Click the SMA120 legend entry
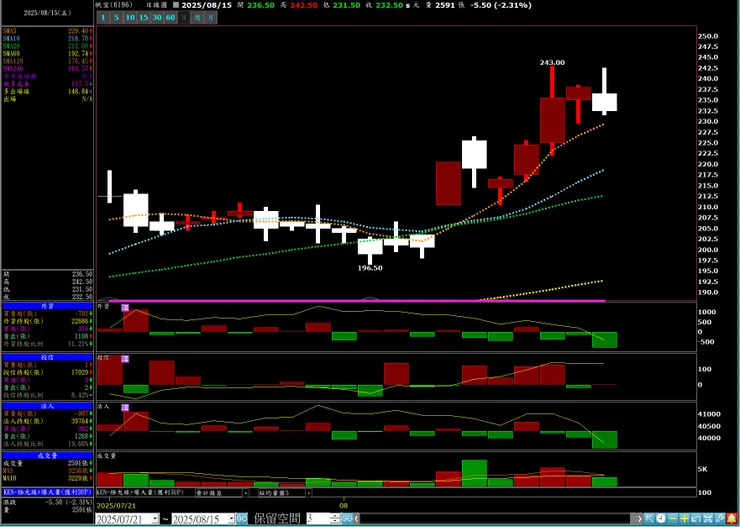Viewport: 740px width, 527px height. (x=47, y=61)
